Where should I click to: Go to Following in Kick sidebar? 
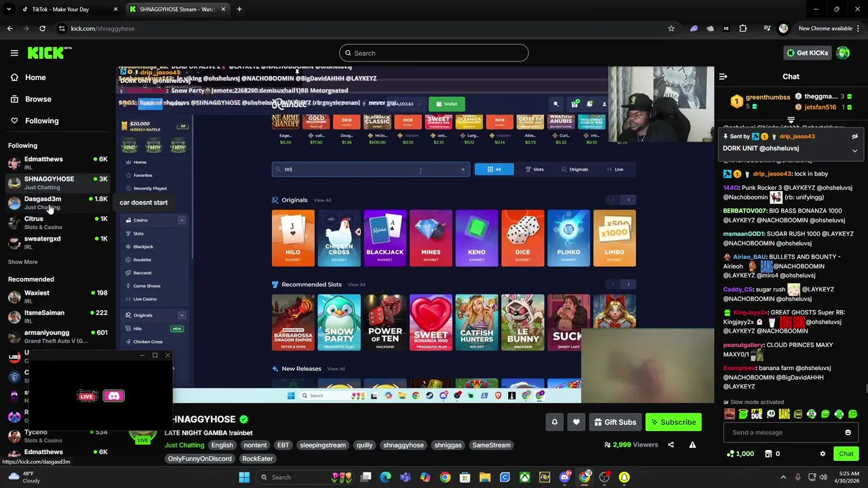(x=35, y=121)
